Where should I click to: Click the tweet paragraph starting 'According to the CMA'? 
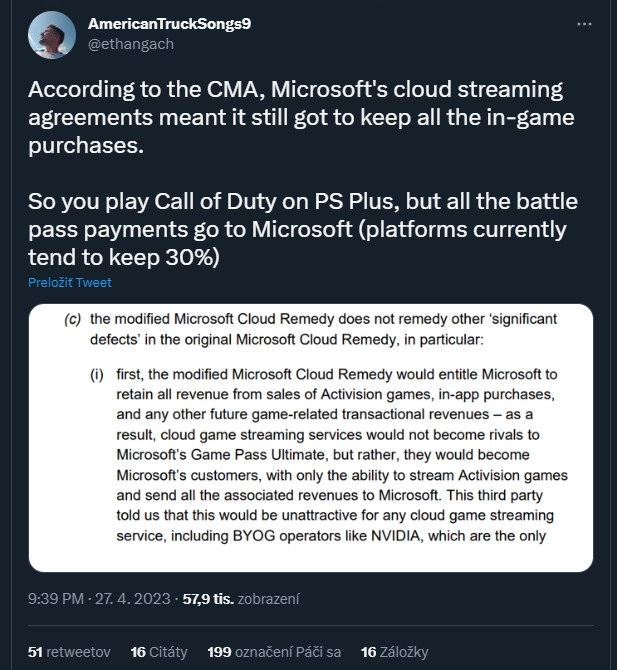tap(295, 116)
